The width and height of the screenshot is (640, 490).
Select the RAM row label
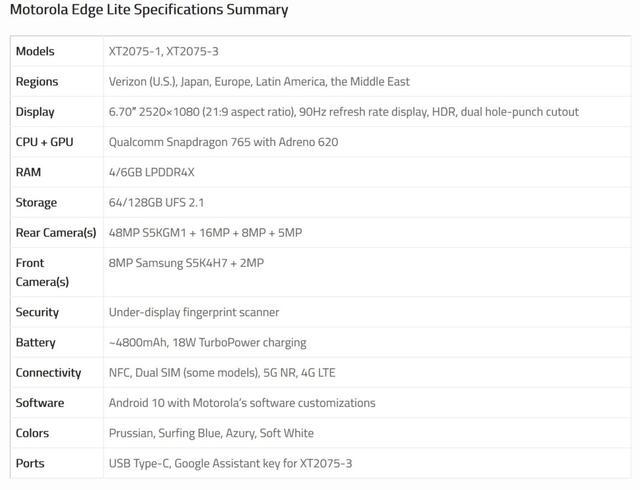click(28, 172)
